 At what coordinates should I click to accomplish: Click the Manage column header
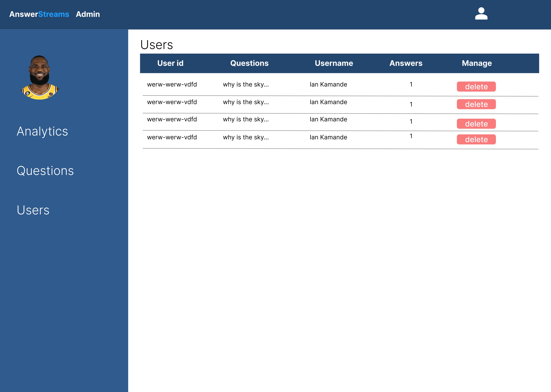click(x=477, y=63)
